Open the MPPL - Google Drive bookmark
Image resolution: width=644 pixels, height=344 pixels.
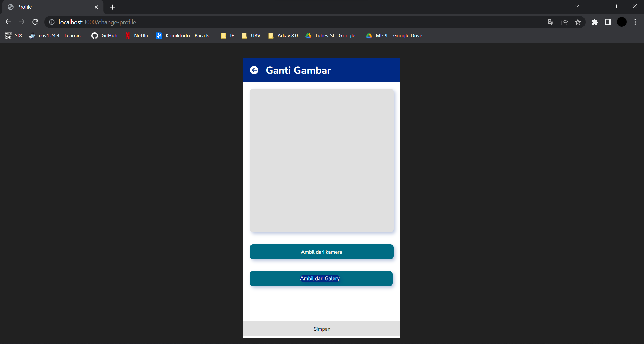point(394,36)
